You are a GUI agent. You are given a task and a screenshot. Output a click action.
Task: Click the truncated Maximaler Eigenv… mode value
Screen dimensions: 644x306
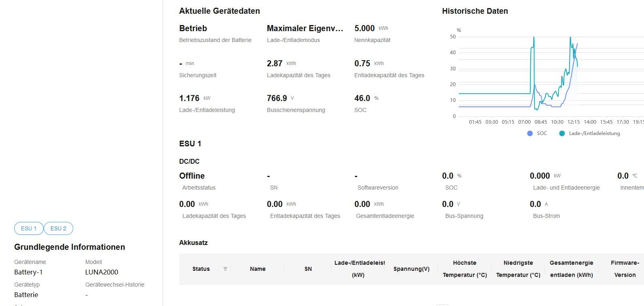tap(305, 28)
